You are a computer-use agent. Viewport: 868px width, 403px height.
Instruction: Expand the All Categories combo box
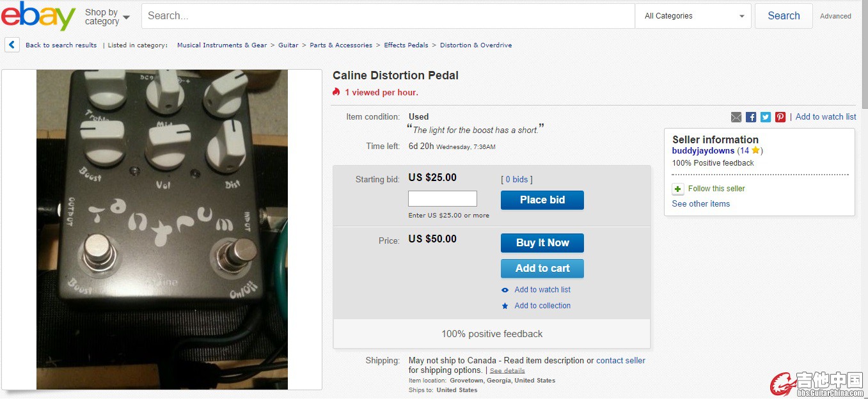[693, 16]
